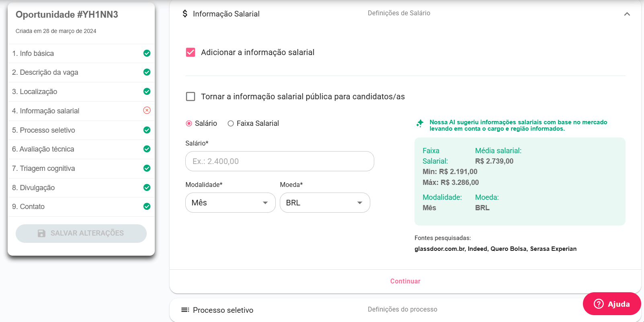The width and height of the screenshot is (644, 322).
Task: Click the dollar sign icon in Informação Salarial header
Action: [x=185, y=14]
